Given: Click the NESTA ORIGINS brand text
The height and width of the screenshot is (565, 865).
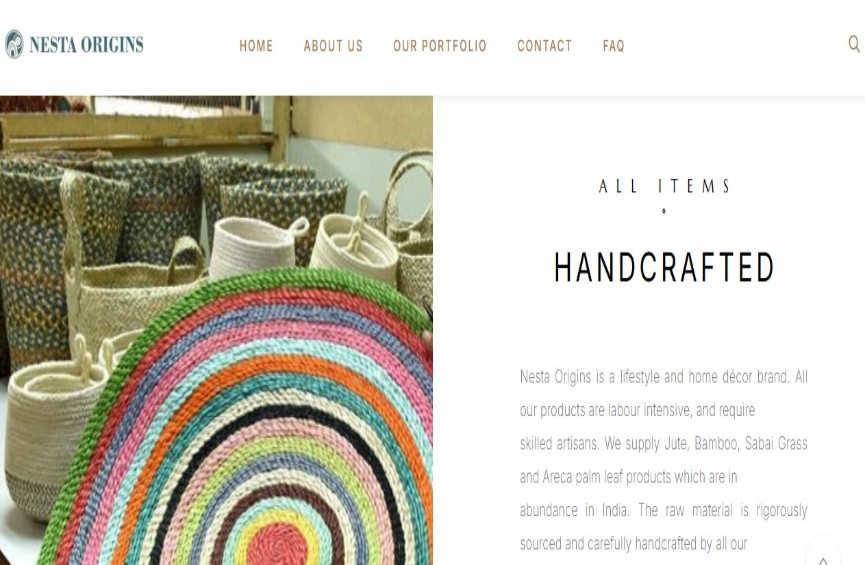Looking at the screenshot, I should (86, 45).
